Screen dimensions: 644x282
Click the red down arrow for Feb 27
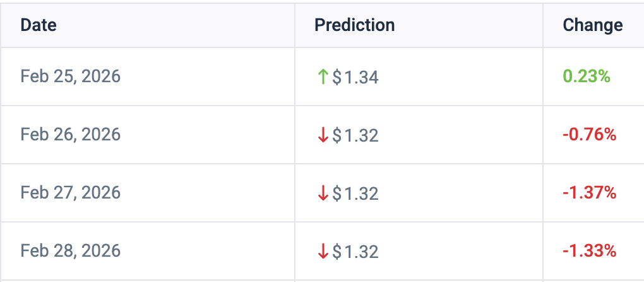pyautogui.click(x=323, y=193)
